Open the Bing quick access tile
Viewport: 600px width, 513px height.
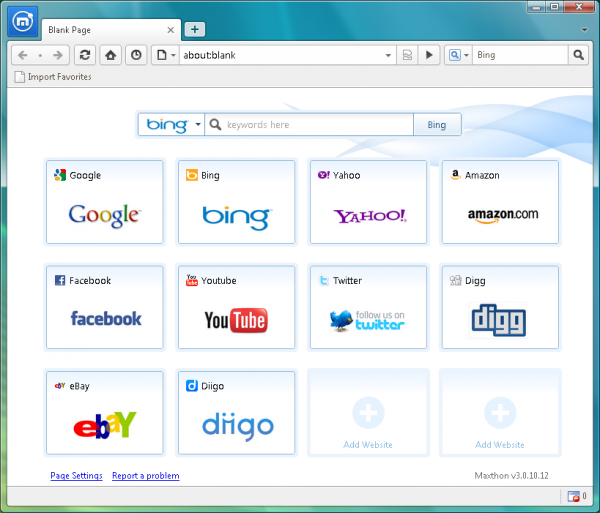tap(236, 202)
